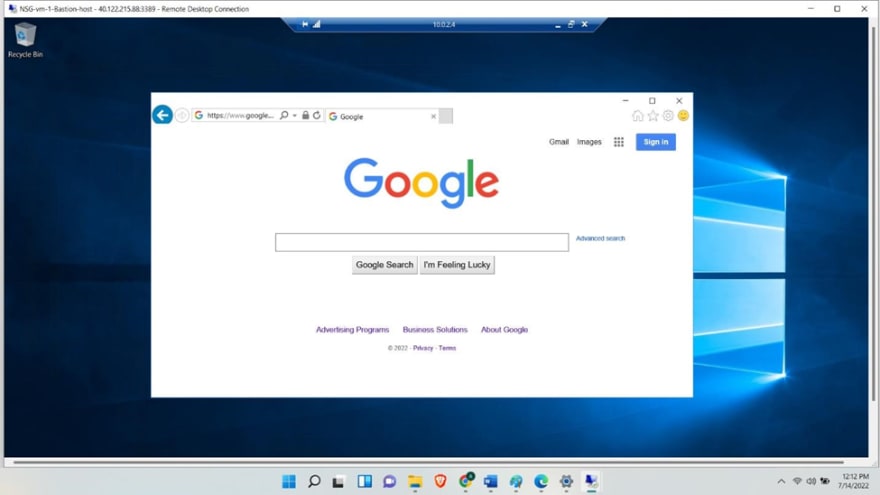This screenshot has width=880, height=495.
Task: Open File Explorer from taskbar
Action: tap(415, 482)
